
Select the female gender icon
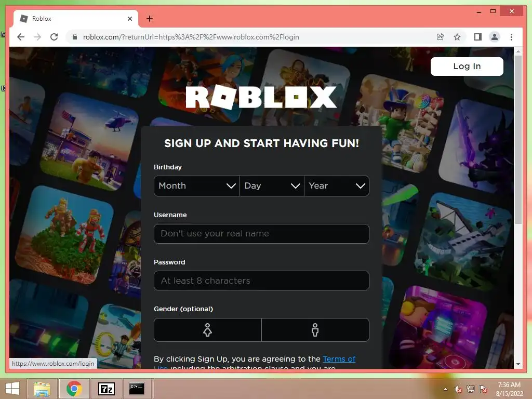tap(208, 330)
